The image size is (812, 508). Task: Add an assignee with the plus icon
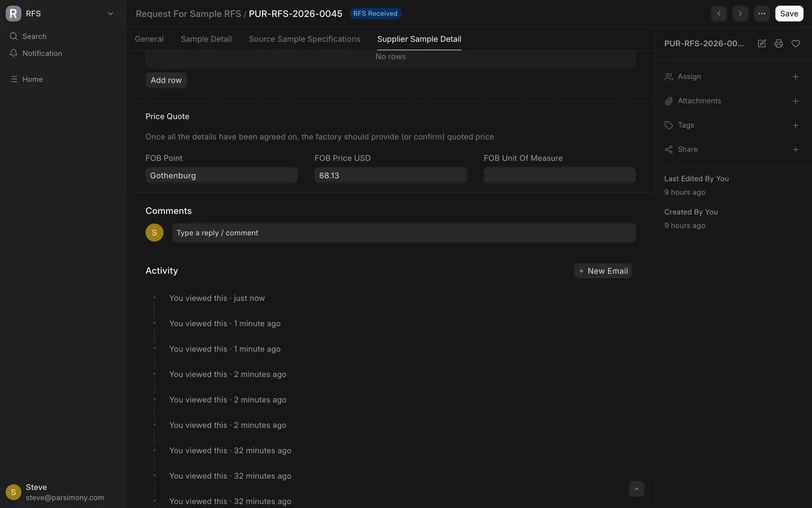coord(796,77)
